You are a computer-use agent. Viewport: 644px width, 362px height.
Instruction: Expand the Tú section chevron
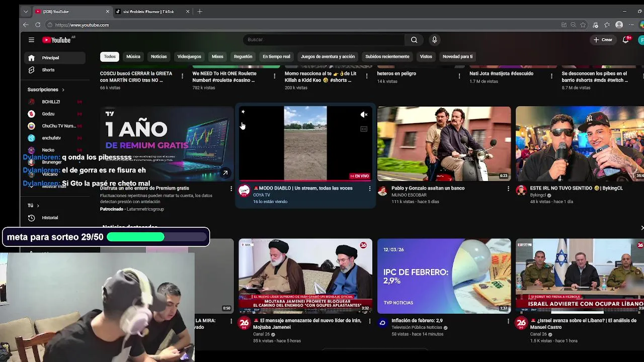38,206
